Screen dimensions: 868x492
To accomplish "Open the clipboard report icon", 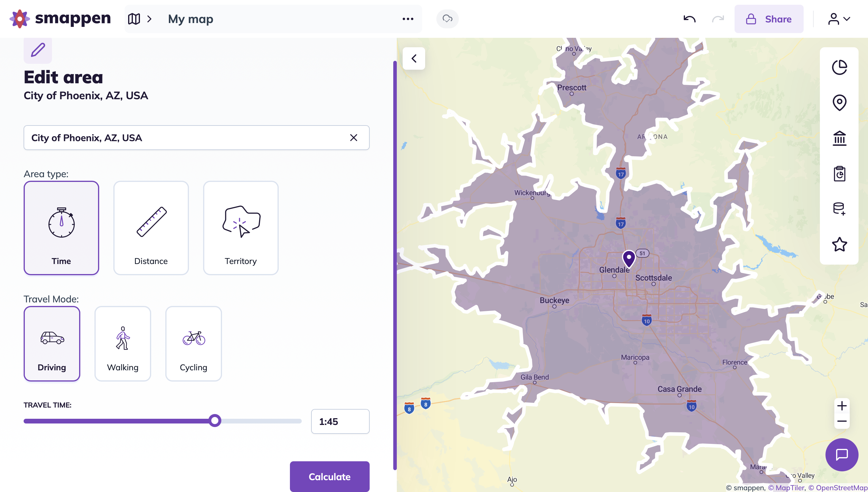I will coord(839,174).
